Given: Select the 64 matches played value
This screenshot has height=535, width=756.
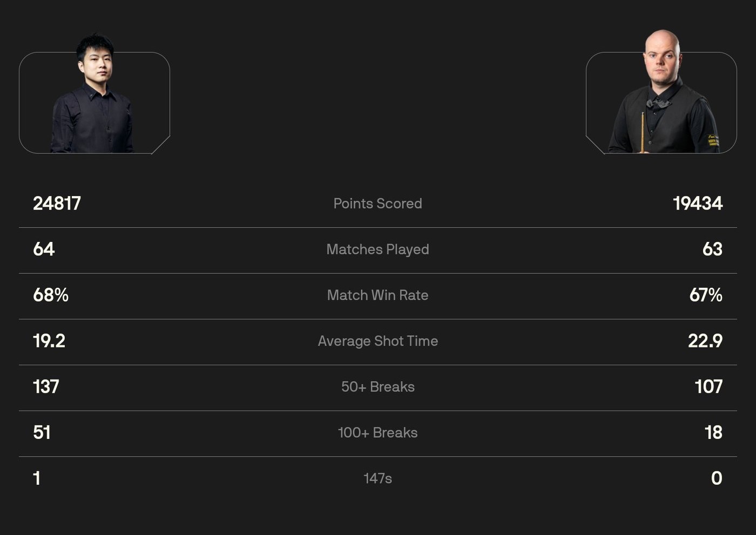Looking at the screenshot, I should (x=44, y=249).
